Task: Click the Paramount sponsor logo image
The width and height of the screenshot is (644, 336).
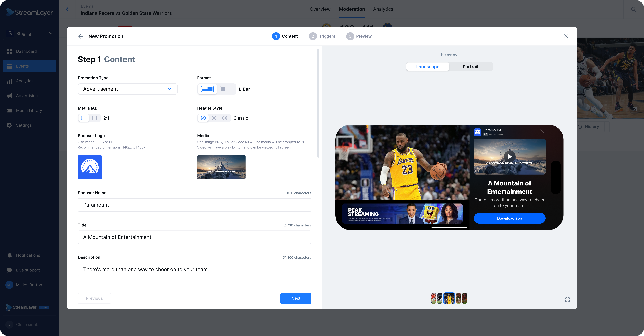Action: (x=90, y=167)
